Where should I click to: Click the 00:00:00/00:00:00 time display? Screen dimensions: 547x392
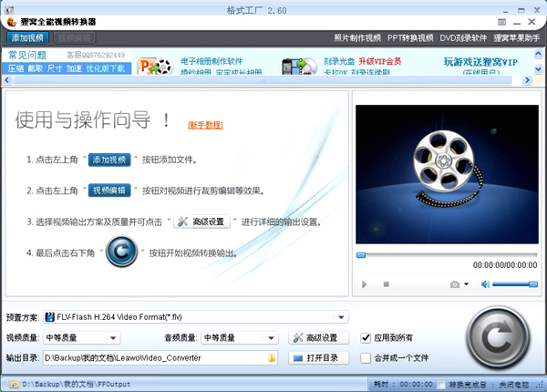point(505,265)
